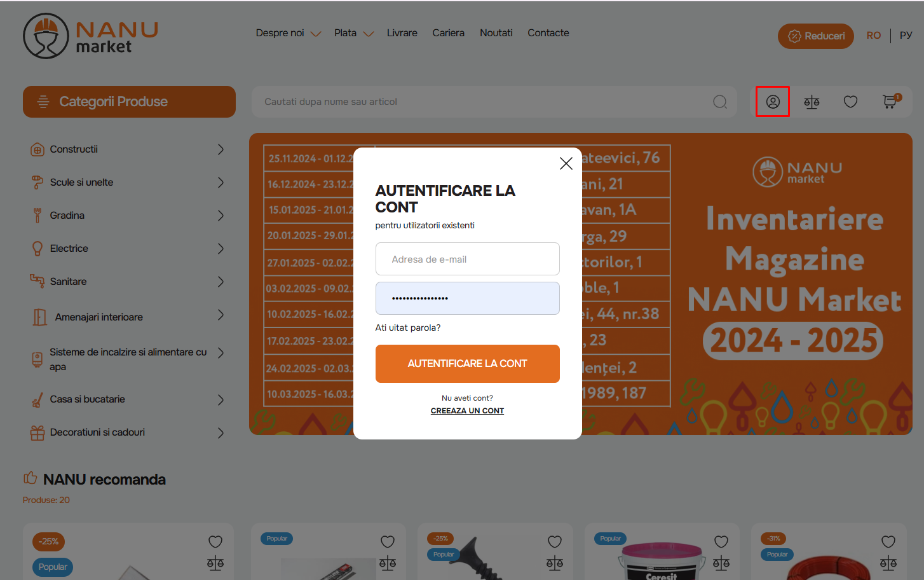Screen dimensions: 924x580
Task: Click the Electrice lightbulb icon
Action: point(37,249)
